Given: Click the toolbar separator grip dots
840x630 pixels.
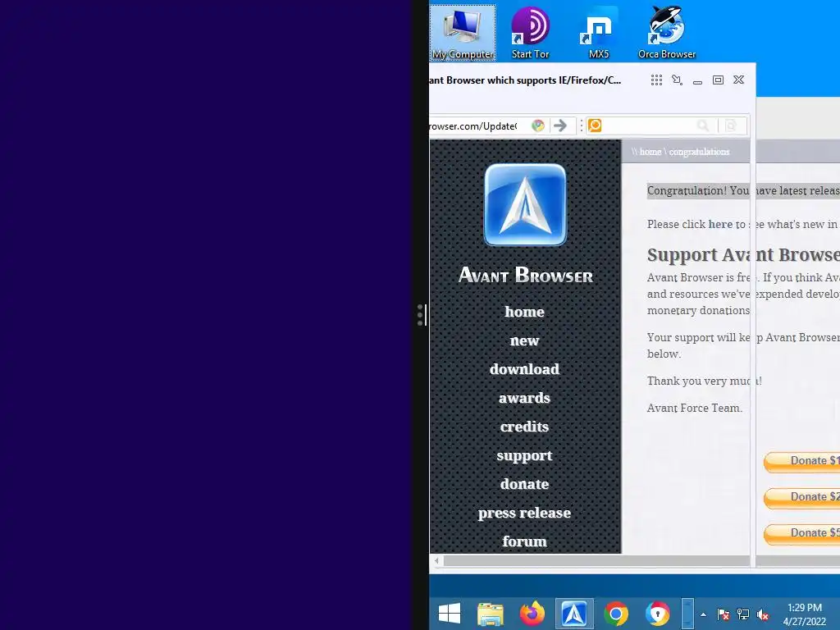Looking at the screenshot, I should pyautogui.click(x=582, y=126).
